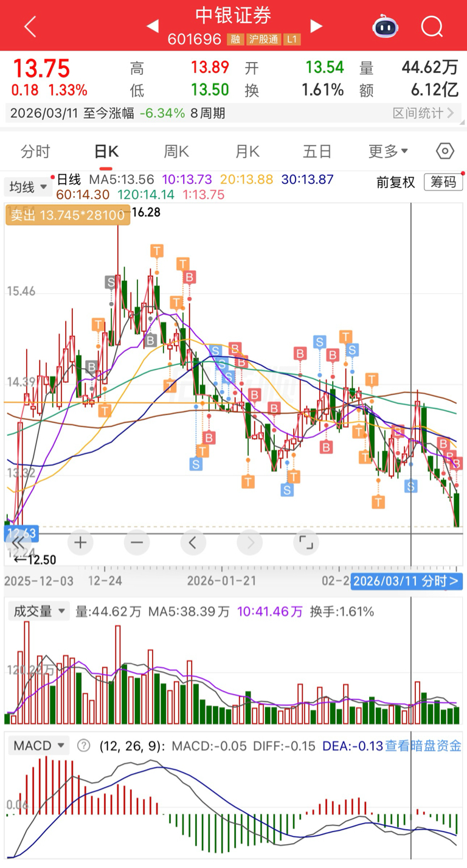Image resolution: width=467 pixels, height=868 pixels.
Task: Tap MA5:13.56 legend label
Action: (x=123, y=180)
